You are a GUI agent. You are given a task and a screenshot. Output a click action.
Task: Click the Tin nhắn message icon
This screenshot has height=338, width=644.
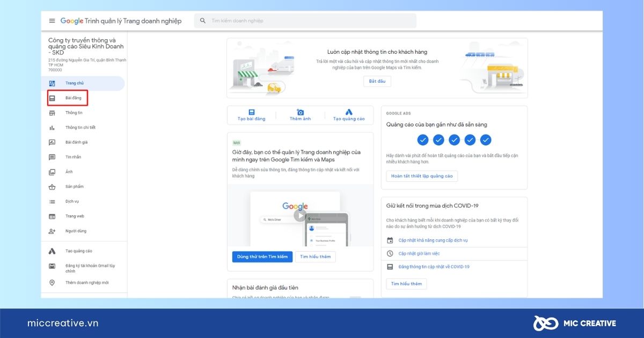pyautogui.click(x=52, y=157)
